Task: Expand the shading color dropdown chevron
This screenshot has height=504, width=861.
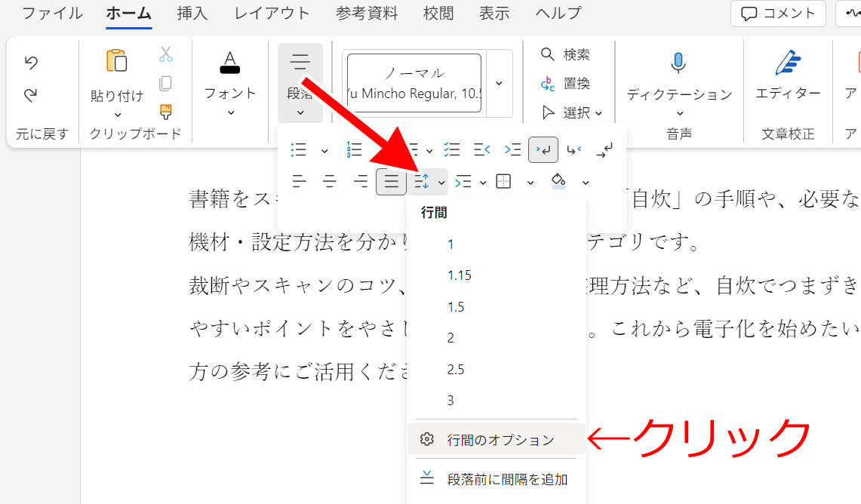Action: pyautogui.click(x=586, y=183)
